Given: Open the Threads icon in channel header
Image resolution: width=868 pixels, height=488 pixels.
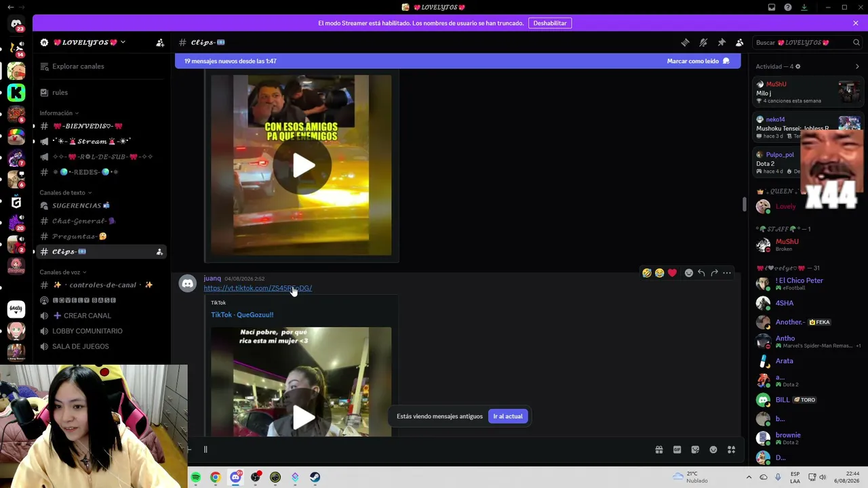Looking at the screenshot, I should click(685, 42).
